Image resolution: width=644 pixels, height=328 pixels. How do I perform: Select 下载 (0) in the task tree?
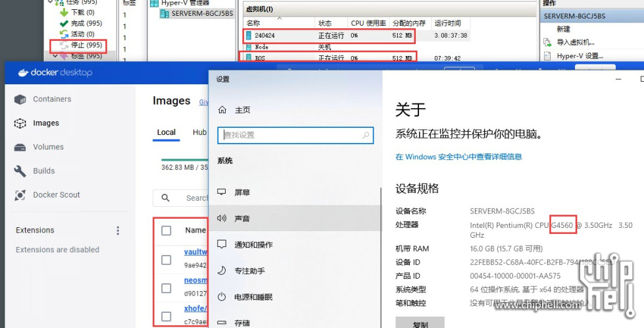(77, 13)
